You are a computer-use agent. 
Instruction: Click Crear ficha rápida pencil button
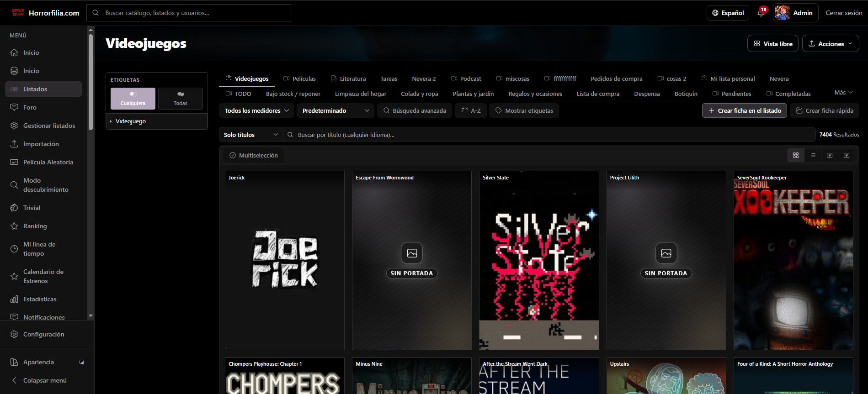pyautogui.click(x=825, y=110)
